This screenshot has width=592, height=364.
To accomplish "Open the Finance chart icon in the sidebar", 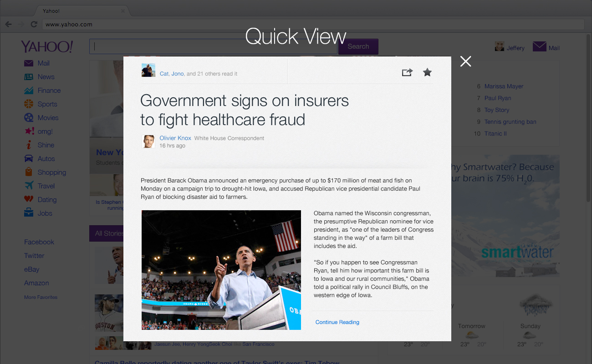I will coord(29,91).
